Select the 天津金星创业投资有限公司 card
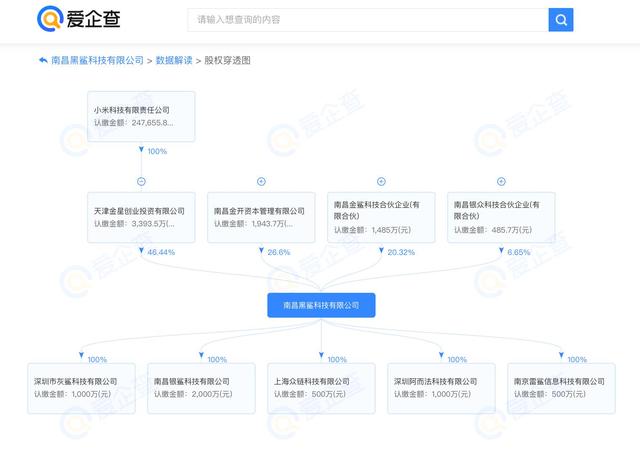 141,218
